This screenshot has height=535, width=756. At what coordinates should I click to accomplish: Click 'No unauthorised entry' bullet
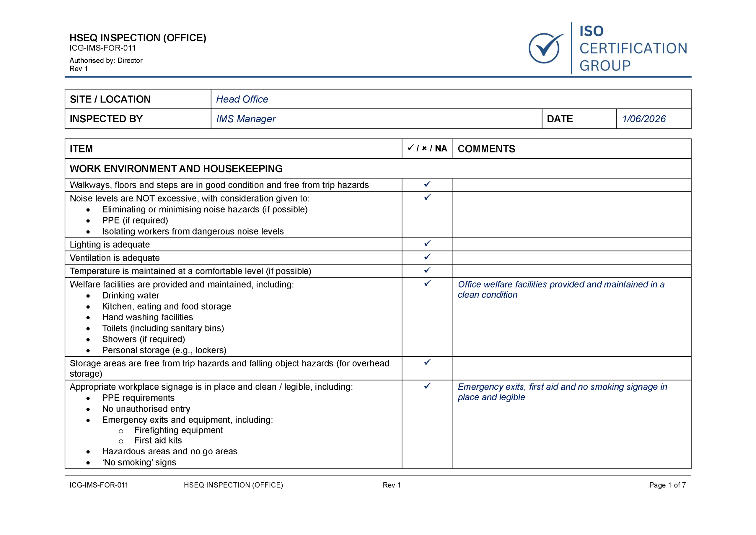(x=146, y=409)
